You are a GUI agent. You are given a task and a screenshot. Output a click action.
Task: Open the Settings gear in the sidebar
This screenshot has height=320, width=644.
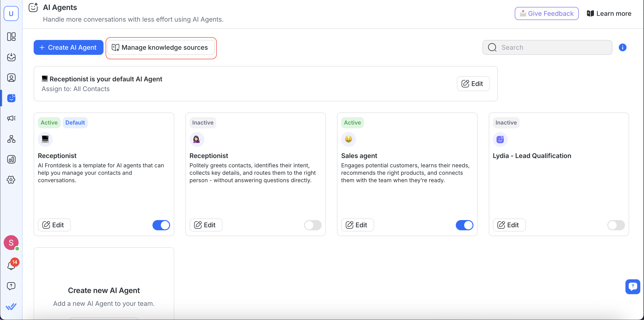pos(11,180)
